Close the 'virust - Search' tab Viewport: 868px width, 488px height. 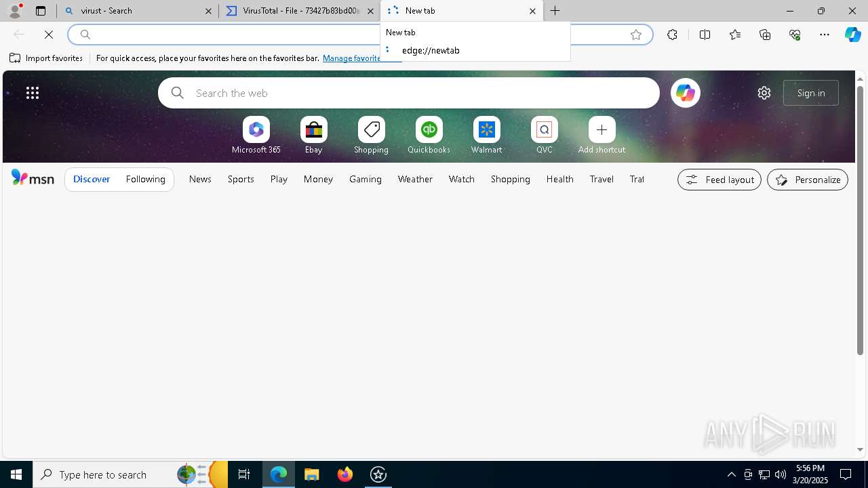click(x=208, y=11)
